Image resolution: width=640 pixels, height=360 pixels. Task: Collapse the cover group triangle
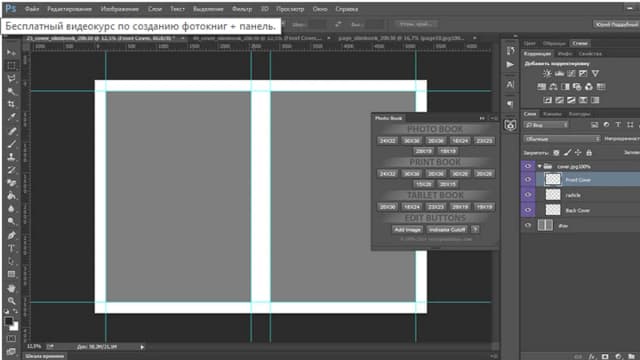[540, 166]
